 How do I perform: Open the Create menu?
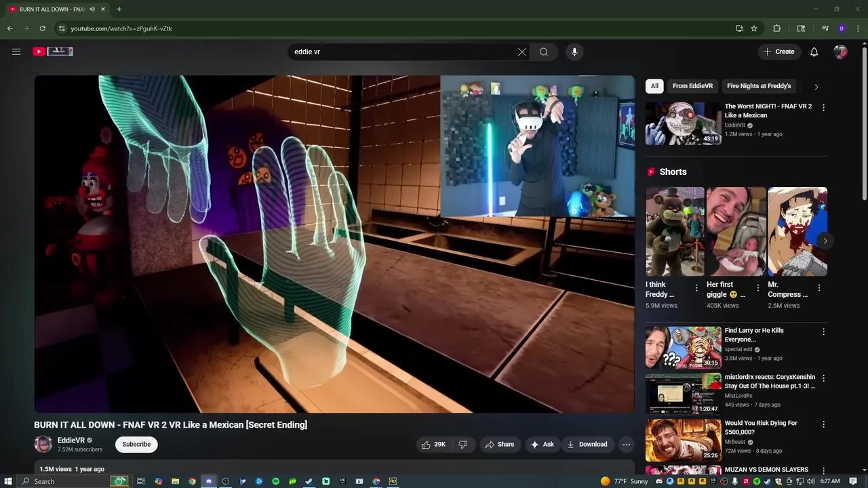coord(779,52)
